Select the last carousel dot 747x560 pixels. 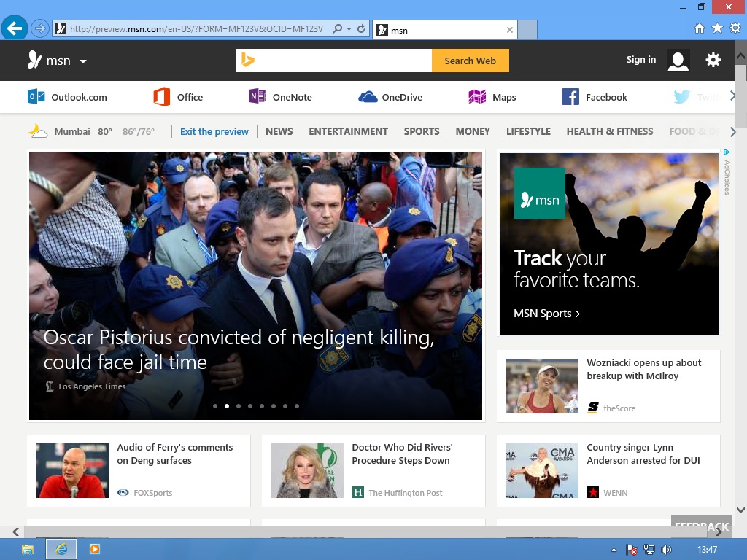[297, 406]
